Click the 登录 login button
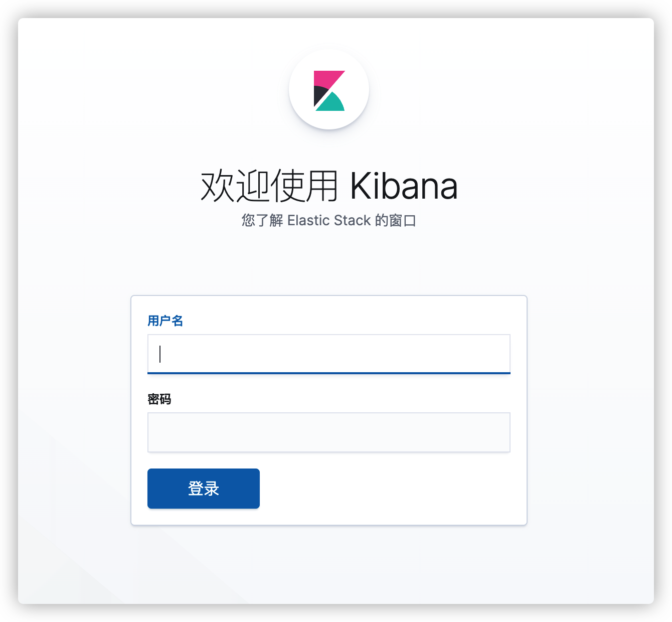This screenshot has width=672, height=622. [204, 489]
